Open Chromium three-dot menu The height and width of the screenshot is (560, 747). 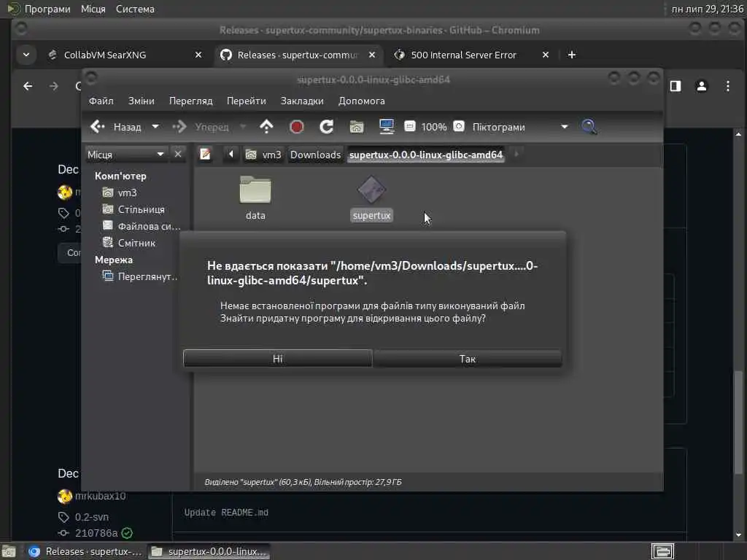[728, 86]
